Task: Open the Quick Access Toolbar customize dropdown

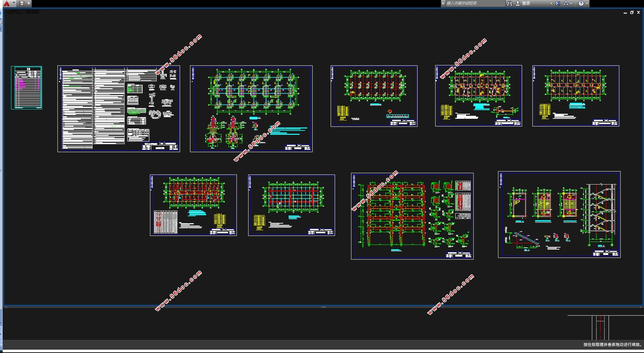Action: (x=29, y=3)
